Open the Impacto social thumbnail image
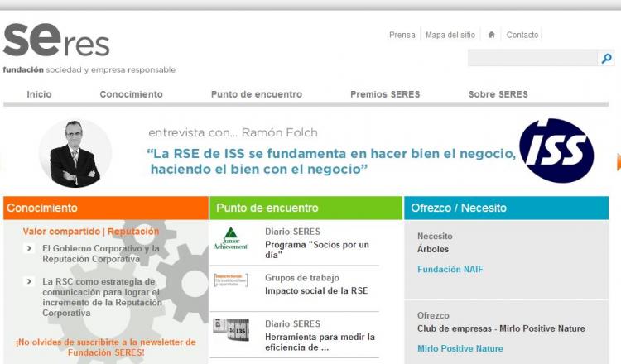Image resolution: width=621 pixels, height=364 pixels. tap(231, 280)
